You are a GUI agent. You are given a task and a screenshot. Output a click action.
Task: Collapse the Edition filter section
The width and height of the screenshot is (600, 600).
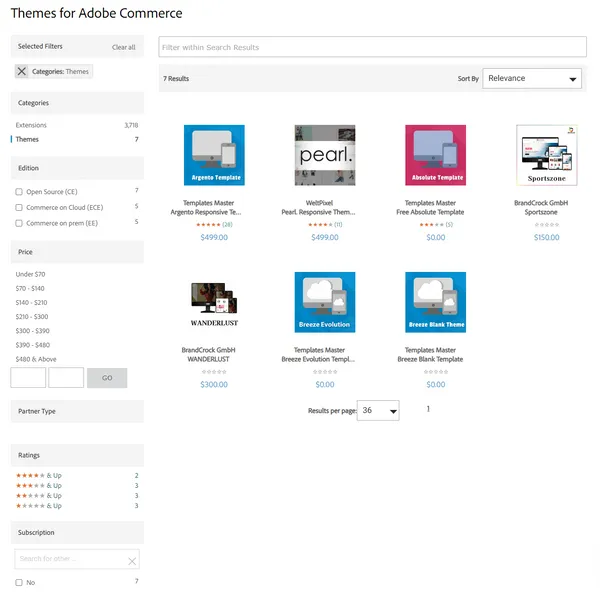[x=77, y=168]
